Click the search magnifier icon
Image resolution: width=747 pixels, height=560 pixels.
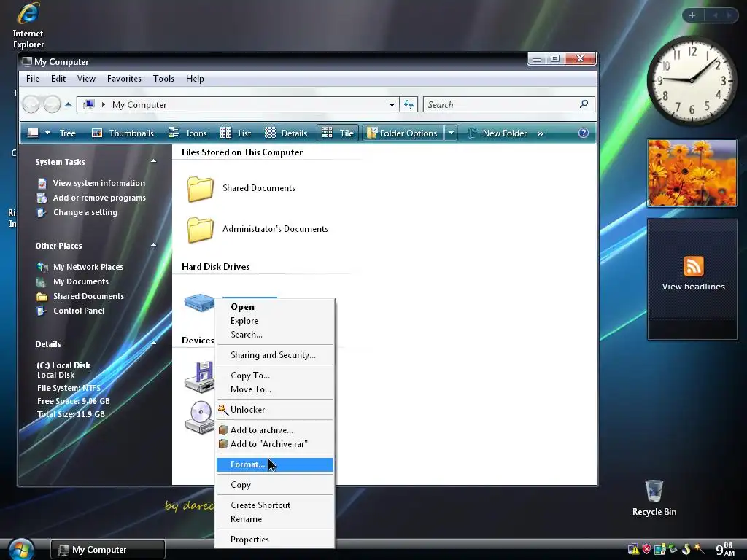[584, 104]
